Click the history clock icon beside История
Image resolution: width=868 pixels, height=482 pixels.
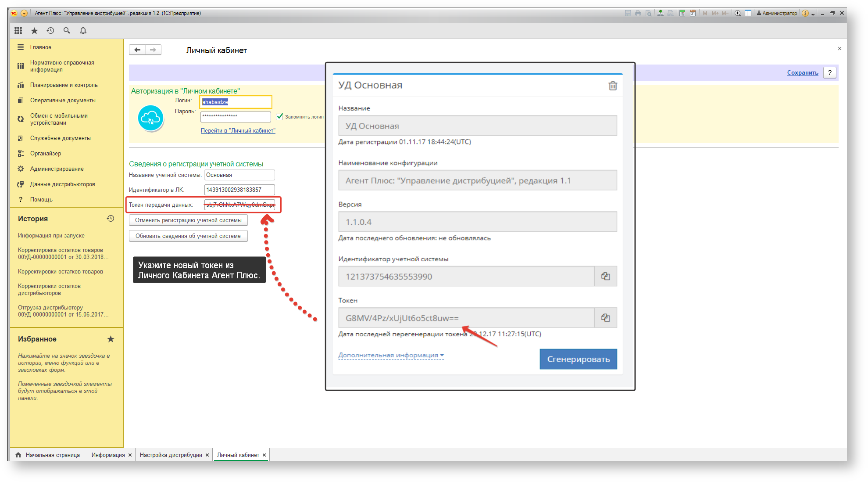(x=111, y=218)
